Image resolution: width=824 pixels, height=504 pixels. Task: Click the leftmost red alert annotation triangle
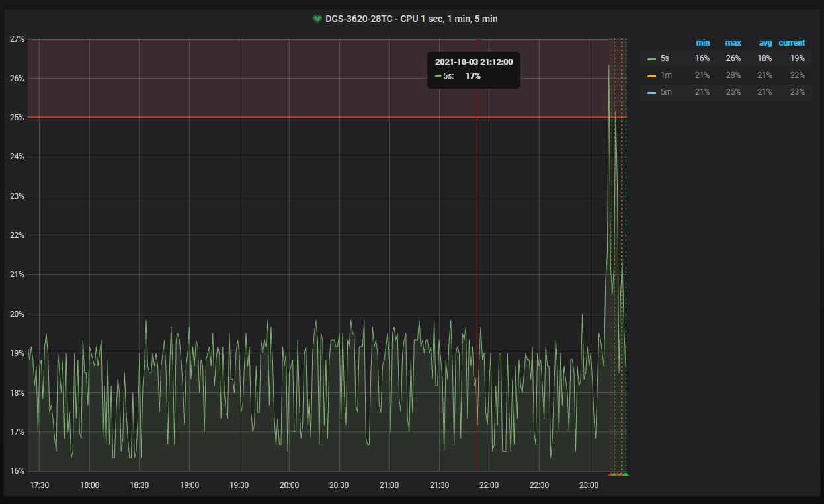(611, 474)
